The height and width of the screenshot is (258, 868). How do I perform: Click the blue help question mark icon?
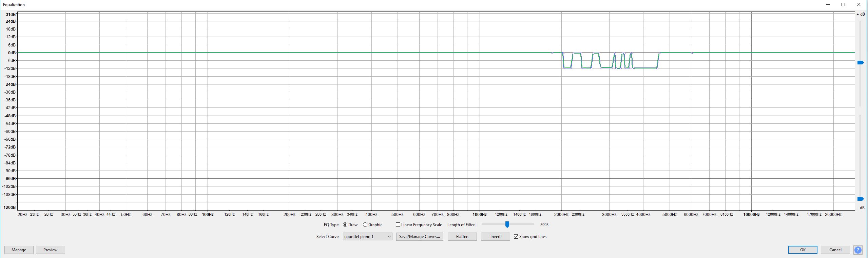858,250
